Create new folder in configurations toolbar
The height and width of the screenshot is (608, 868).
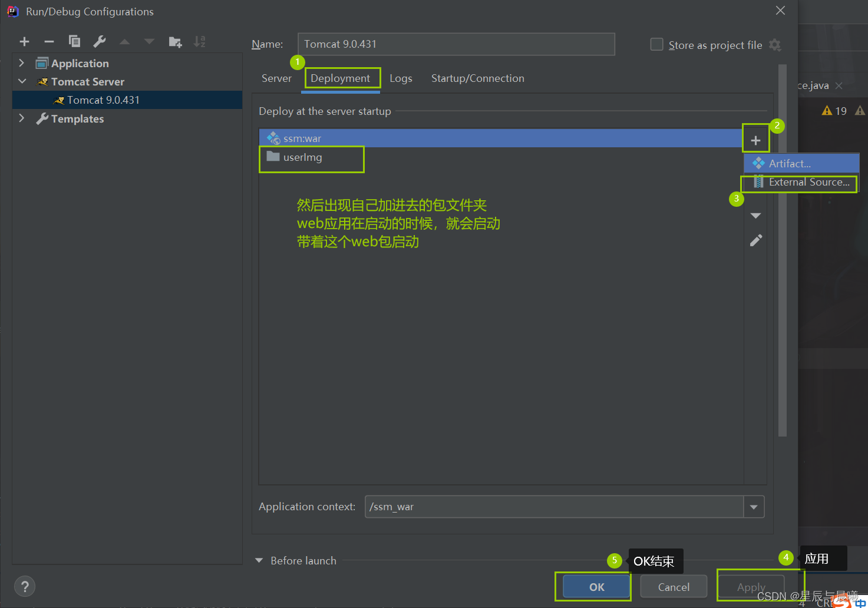click(x=175, y=42)
